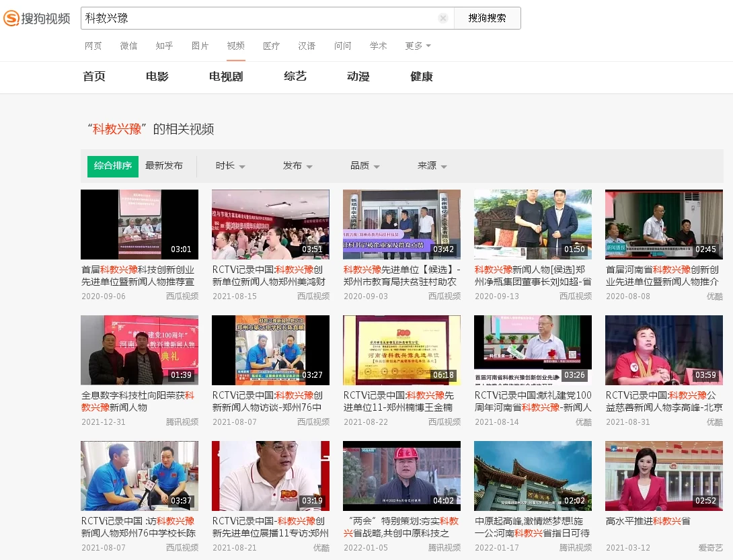733x560 pixels.
Task: Switch to the 微信 WeChat search tab
Action: tap(128, 46)
